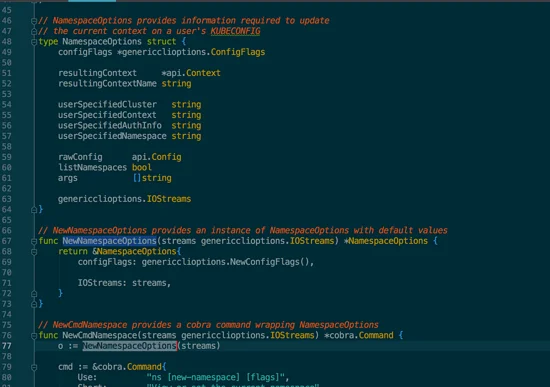This screenshot has height=387, width=550.
Task: Click the ConfigFlags type on line 49
Action: pos(238,52)
